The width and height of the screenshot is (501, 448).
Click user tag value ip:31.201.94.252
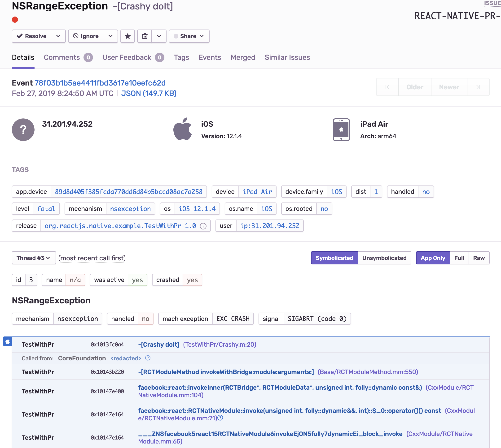pos(270,226)
